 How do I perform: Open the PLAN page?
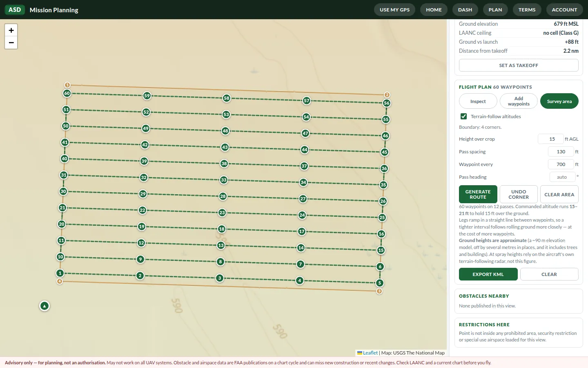pyautogui.click(x=495, y=10)
